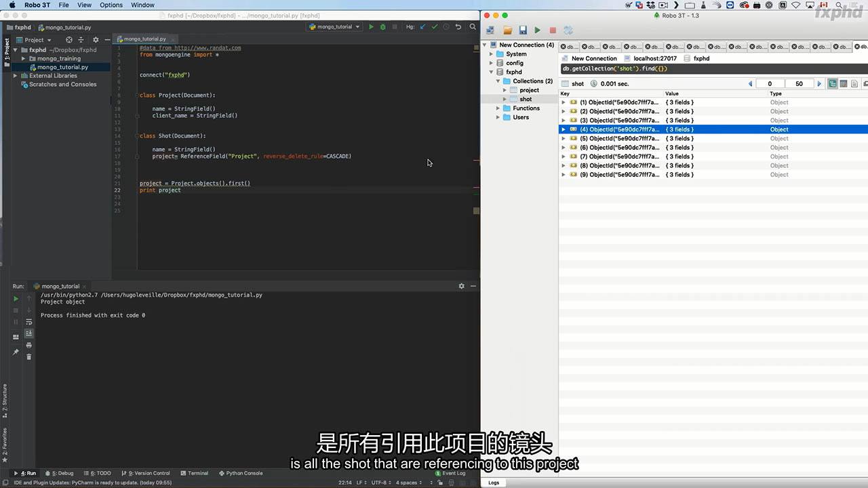868x488 pixels.
Task: Switch to table view mode in Robo 3T results
Action: pos(844,84)
